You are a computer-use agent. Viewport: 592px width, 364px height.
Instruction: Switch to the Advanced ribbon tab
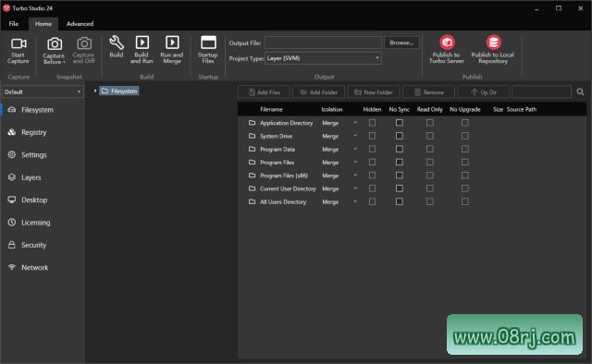80,23
